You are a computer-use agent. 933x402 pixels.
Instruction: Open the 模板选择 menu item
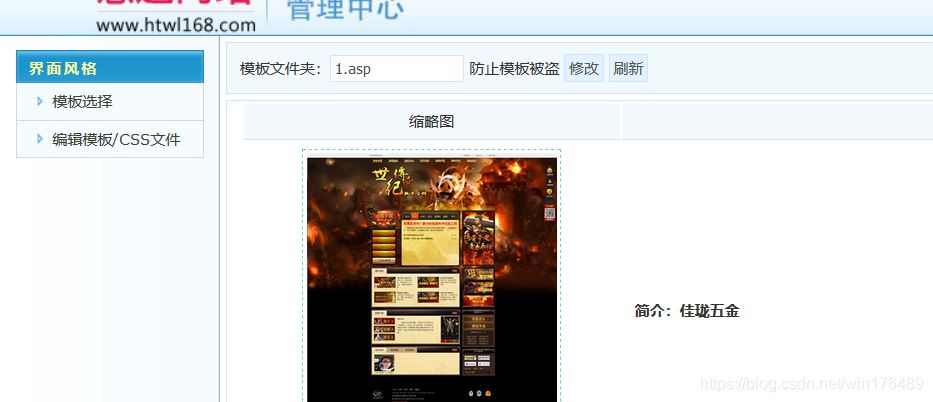(x=82, y=102)
